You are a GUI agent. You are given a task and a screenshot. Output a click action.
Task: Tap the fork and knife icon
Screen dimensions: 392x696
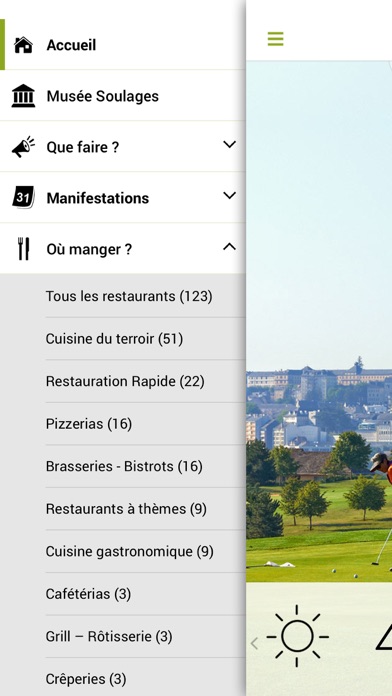coord(23,249)
